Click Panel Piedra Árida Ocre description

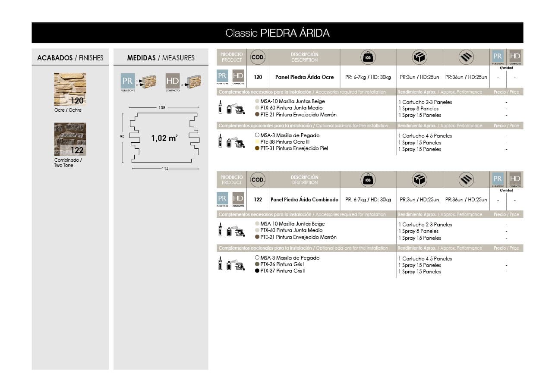point(305,77)
